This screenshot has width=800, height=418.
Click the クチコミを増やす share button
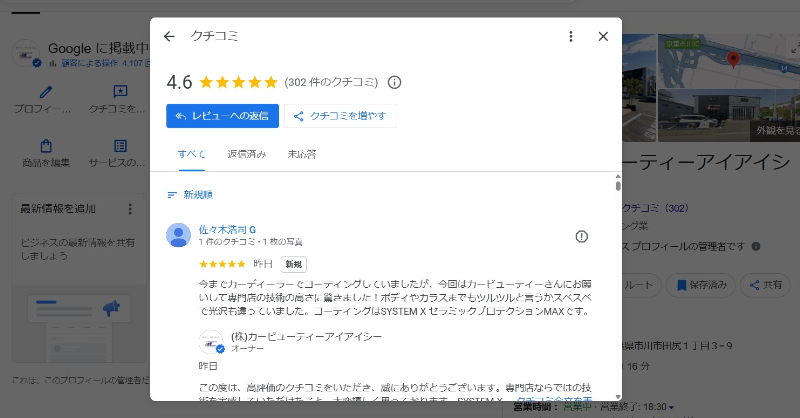point(340,116)
